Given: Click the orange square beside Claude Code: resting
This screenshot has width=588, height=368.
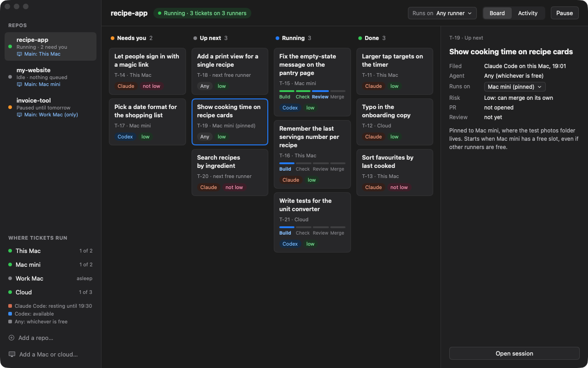Looking at the screenshot, I should tap(10, 306).
